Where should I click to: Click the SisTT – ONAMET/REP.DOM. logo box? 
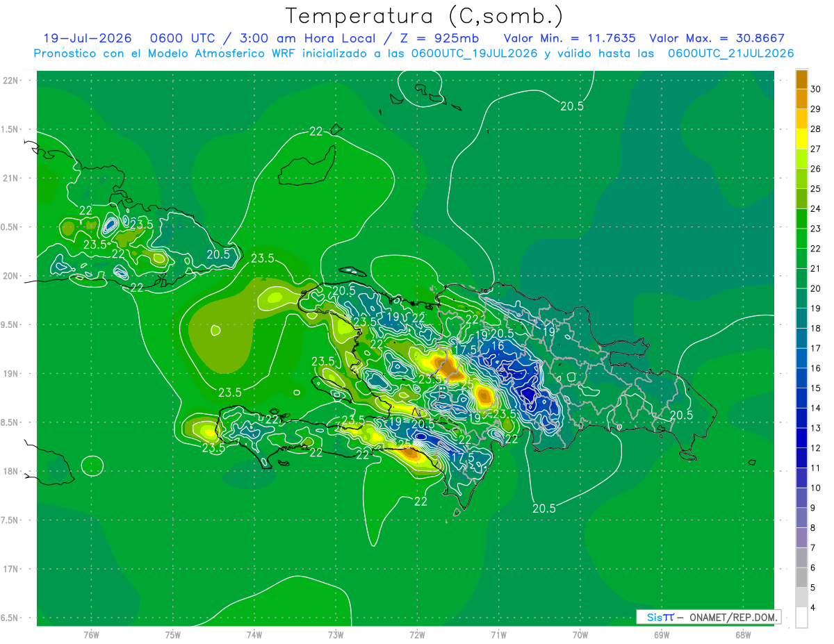709,617
